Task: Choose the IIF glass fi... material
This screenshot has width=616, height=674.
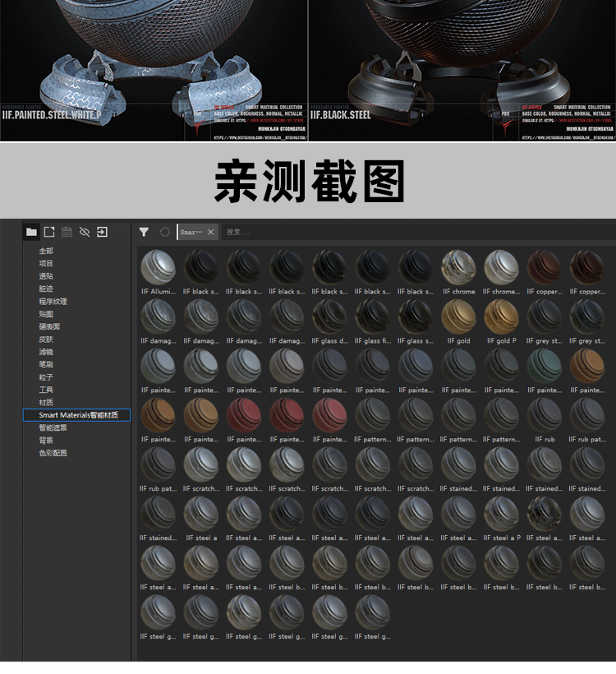Action: coord(372,316)
